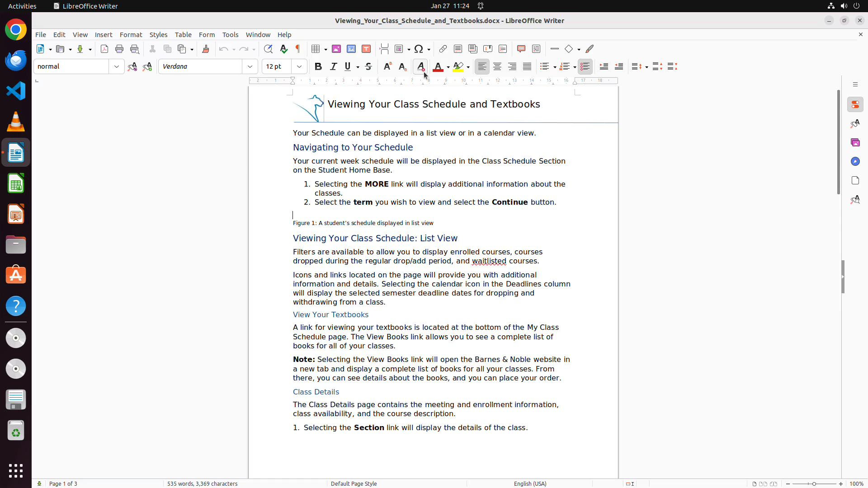Apply strikethrough to text
This screenshot has height=488, width=868.
368,66
